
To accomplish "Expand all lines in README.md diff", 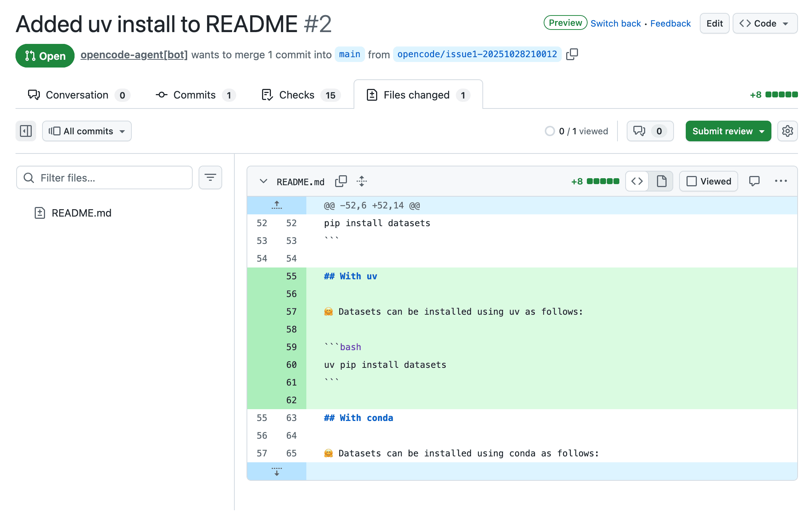I will 362,181.
